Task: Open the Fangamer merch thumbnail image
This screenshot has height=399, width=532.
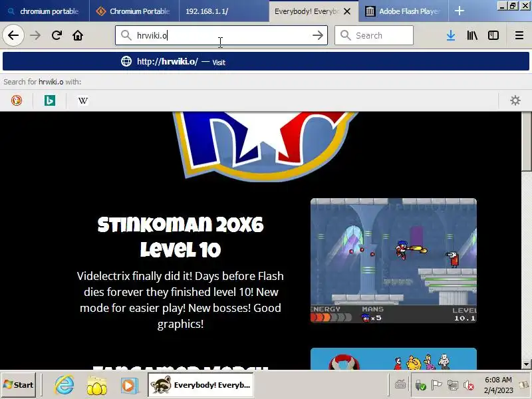Action: [x=394, y=358]
